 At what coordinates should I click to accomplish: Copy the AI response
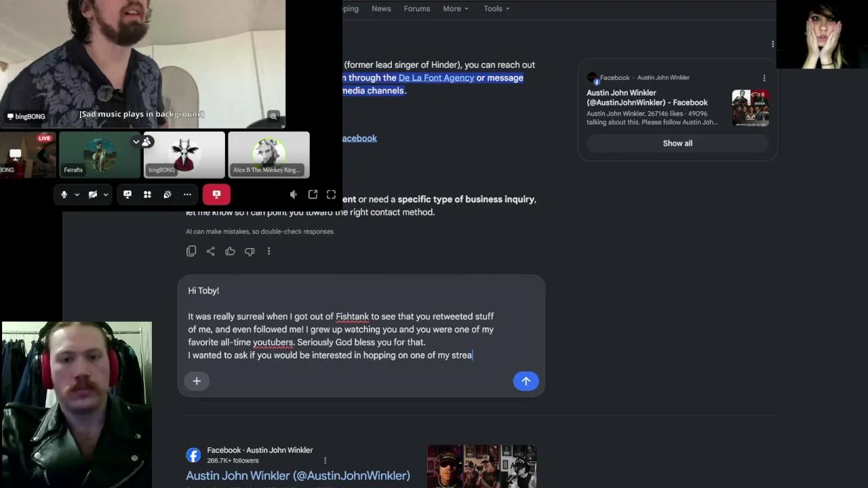click(191, 251)
